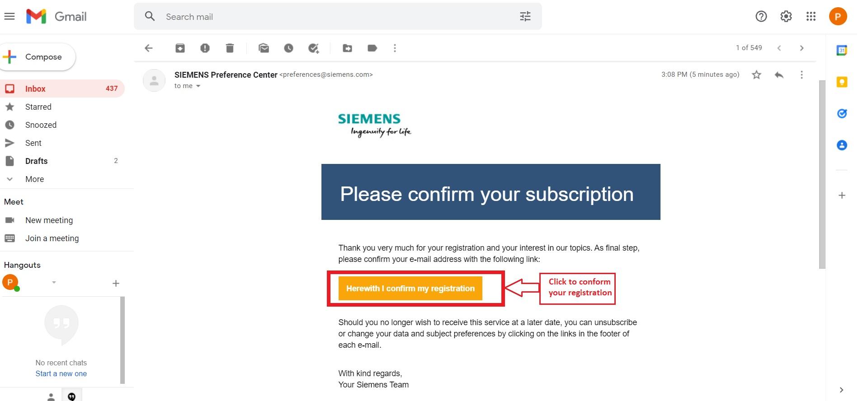Open the Move to folder icon
This screenshot has height=401, width=868.
pyautogui.click(x=347, y=48)
